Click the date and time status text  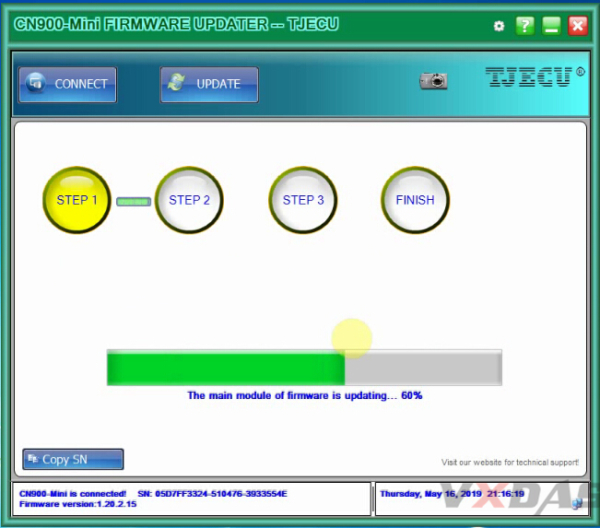452,494
